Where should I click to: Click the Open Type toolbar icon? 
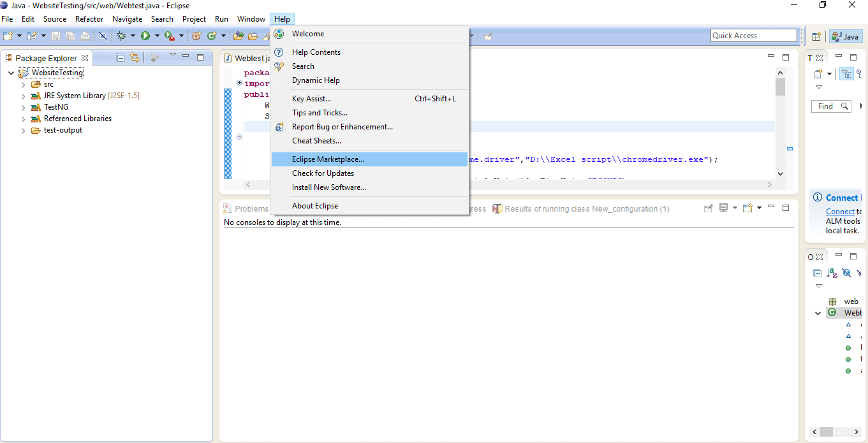(x=239, y=36)
